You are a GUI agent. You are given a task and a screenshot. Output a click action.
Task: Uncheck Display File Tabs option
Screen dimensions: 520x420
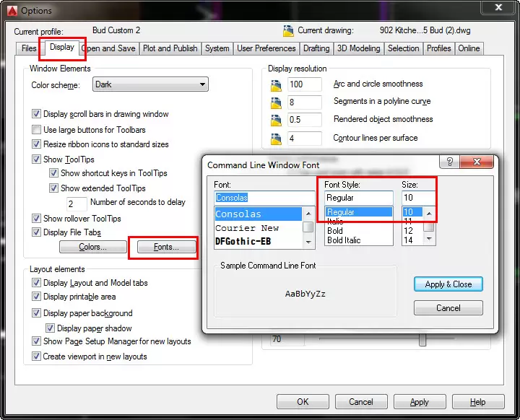pyautogui.click(x=37, y=232)
